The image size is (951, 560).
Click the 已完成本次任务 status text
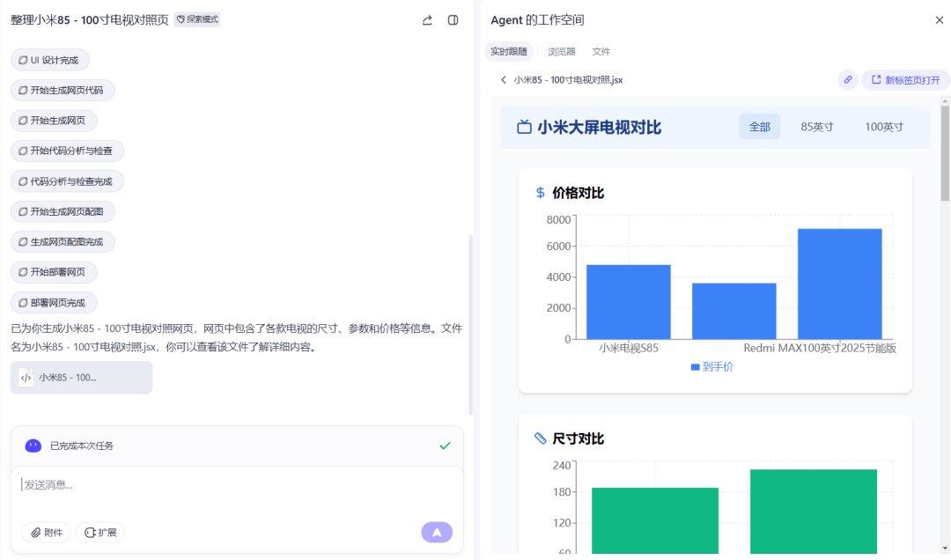coord(82,446)
